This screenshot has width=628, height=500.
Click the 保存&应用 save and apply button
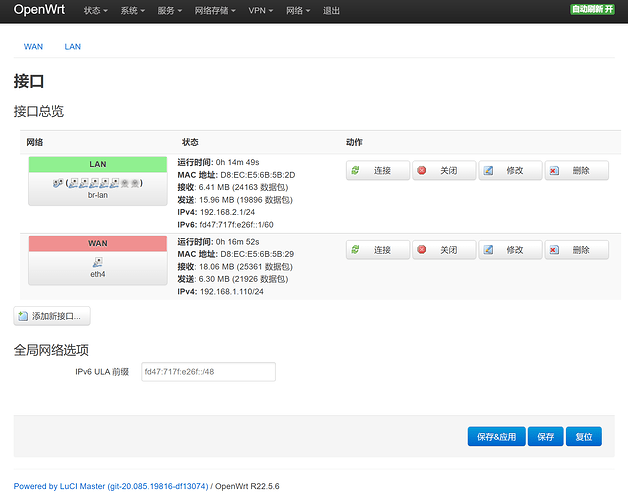(495, 436)
